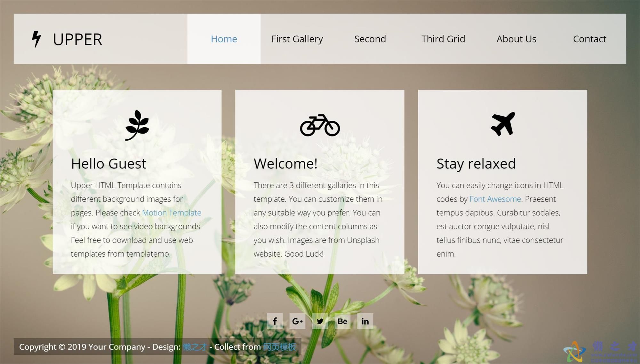The height and width of the screenshot is (364, 640).
Task: Navigate to About Us
Action: pyautogui.click(x=516, y=39)
